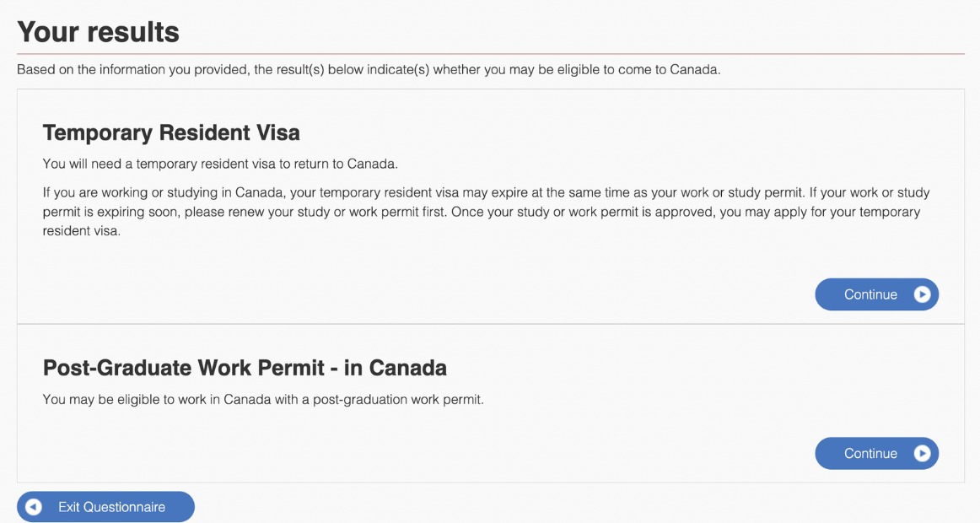Click the "Exit Questionnaire" text label
Image resolution: width=980 pixels, height=523 pixels.
(x=111, y=507)
